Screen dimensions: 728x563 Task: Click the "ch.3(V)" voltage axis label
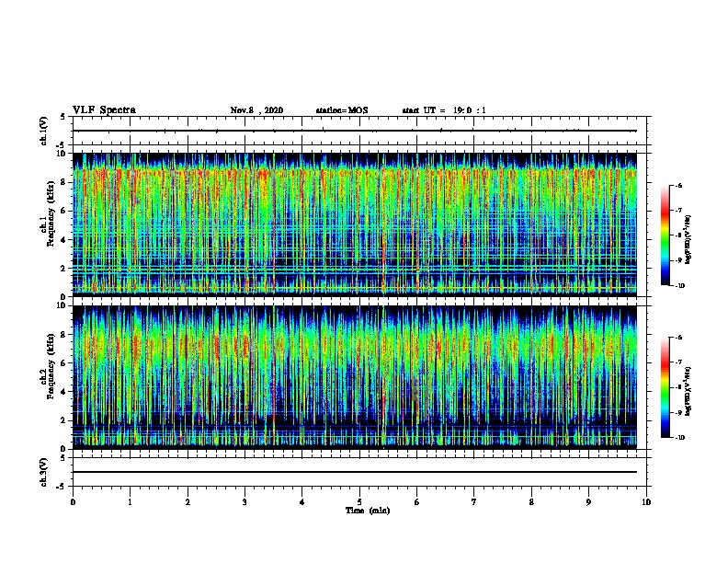coord(44,472)
